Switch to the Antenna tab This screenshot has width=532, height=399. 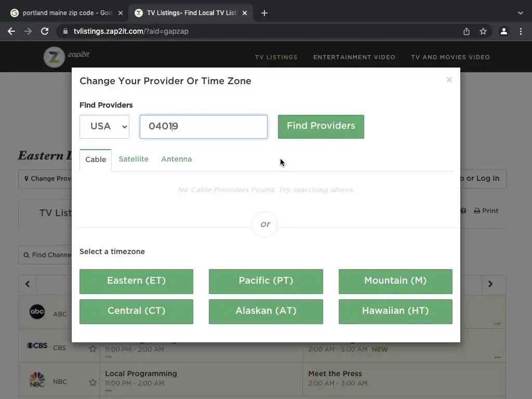pos(177,159)
